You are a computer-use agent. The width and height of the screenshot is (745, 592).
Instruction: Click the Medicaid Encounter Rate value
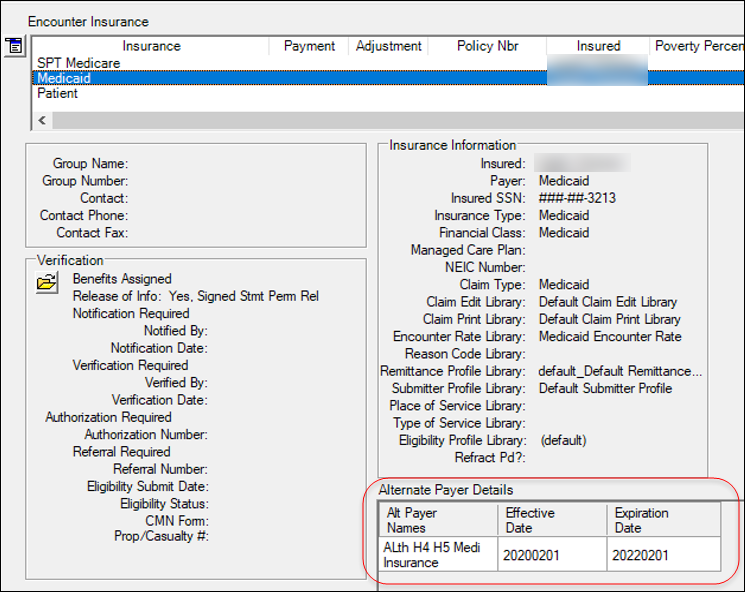pyautogui.click(x=610, y=336)
